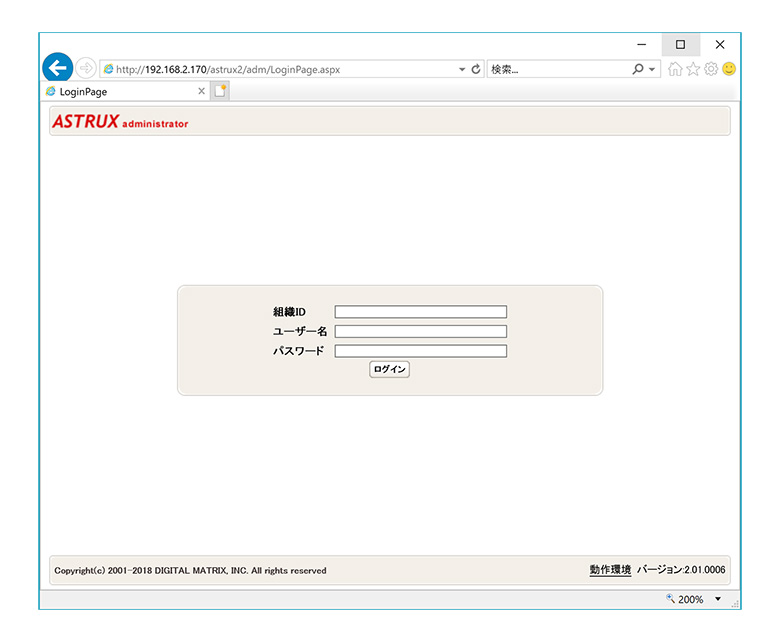This screenshot has height=642, width=780.
Task: Click the smiley feedback icon
Action: 729,69
